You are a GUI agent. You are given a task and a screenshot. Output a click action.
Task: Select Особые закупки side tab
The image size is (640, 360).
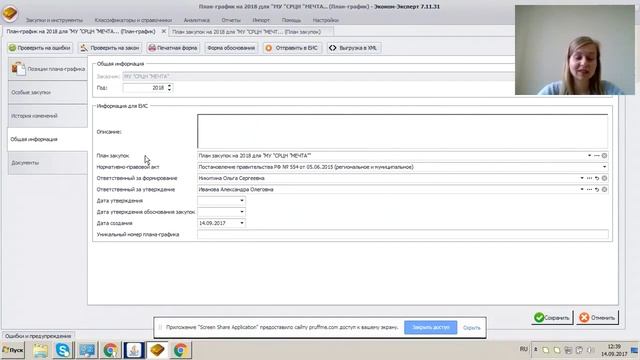[x=48, y=92]
